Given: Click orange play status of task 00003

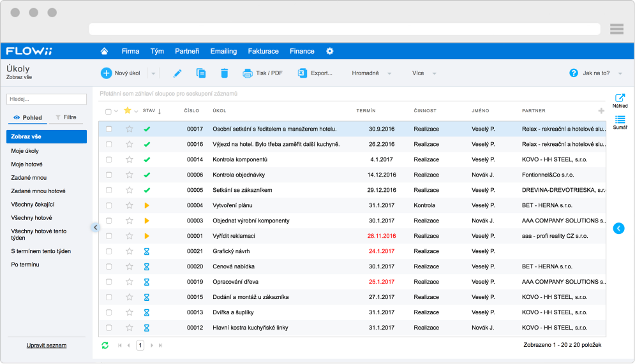Looking at the screenshot, I should click(x=147, y=221).
